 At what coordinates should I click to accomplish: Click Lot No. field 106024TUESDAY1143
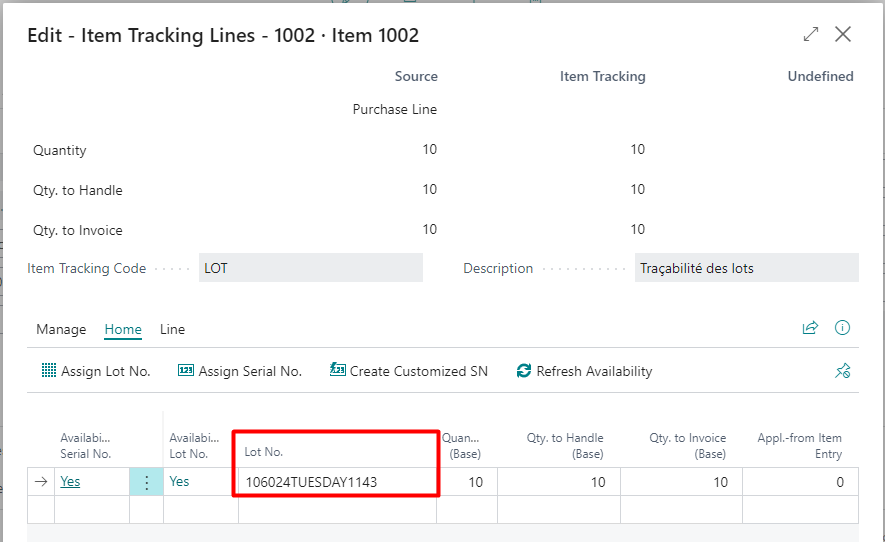[x=311, y=482]
